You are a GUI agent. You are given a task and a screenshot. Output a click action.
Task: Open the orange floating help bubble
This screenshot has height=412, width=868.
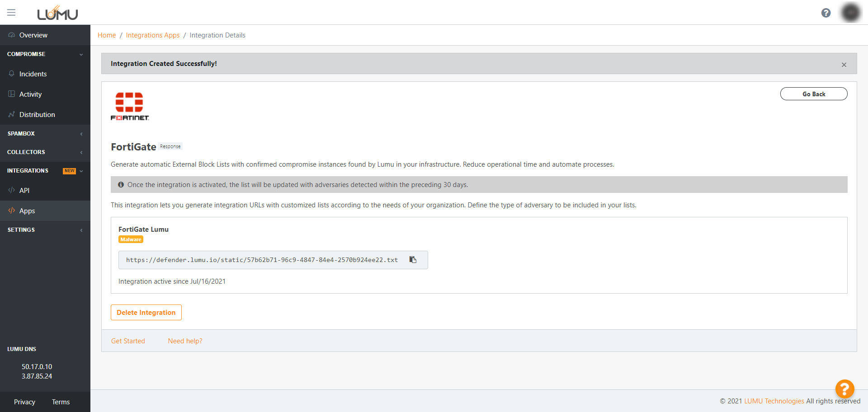(844, 388)
